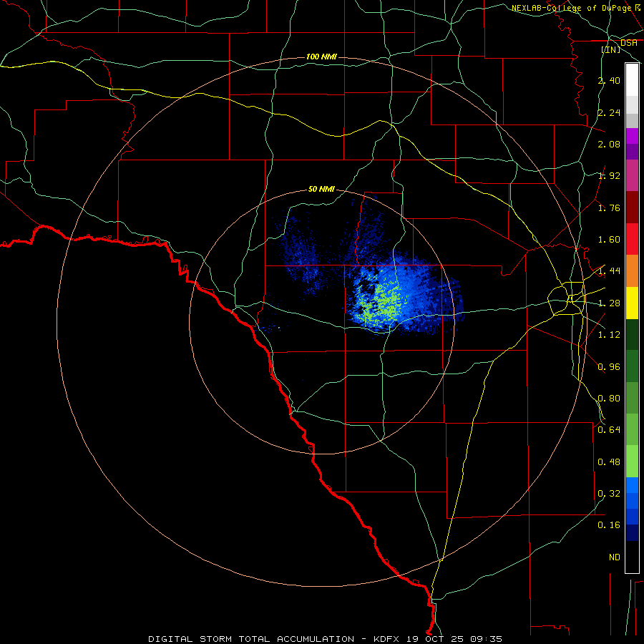Click the orange legend swatch

[x=632, y=271]
